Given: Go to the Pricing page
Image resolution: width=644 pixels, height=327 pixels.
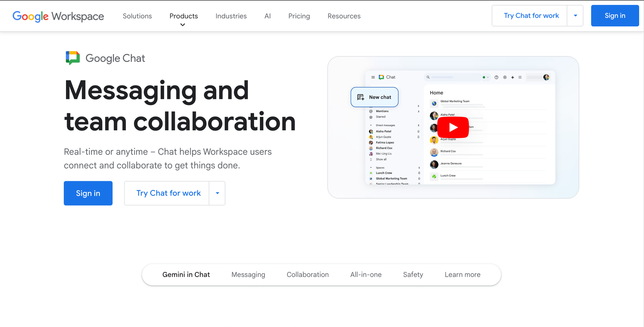Looking at the screenshot, I should [299, 16].
